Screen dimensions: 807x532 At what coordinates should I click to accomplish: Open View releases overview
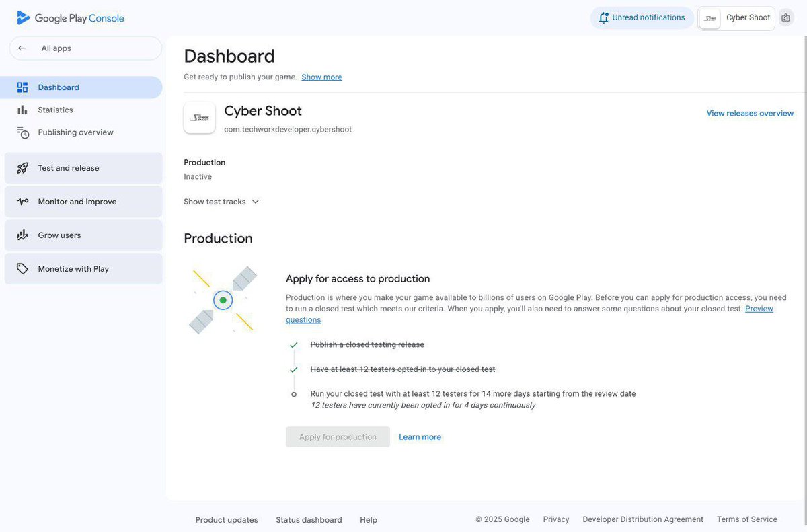pyautogui.click(x=749, y=113)
